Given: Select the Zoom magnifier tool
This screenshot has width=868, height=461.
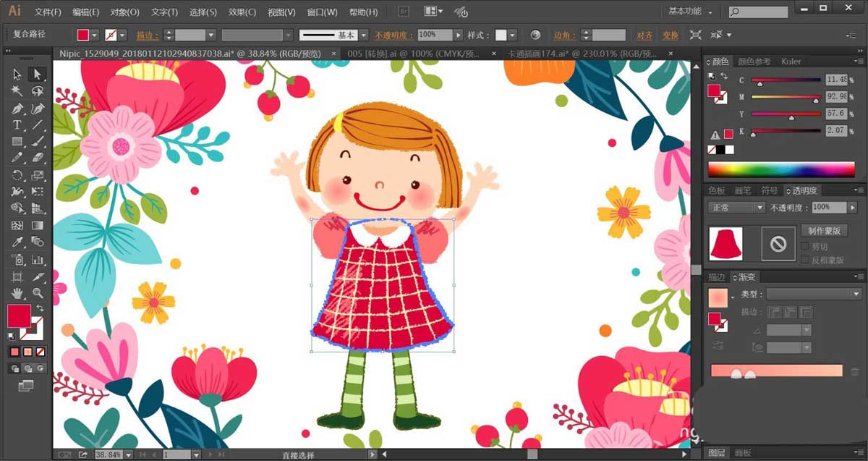Looking at the screenshot, I should 37,293.
